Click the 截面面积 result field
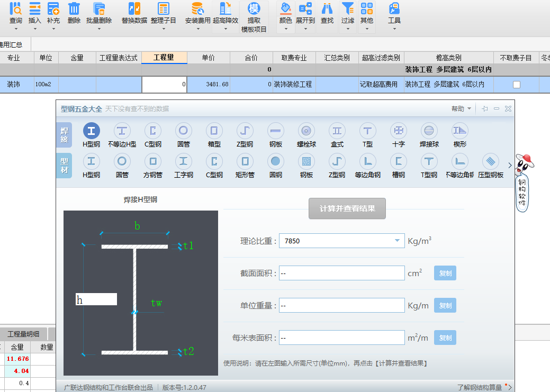Image resolution: width=550 pixels, height=392 pixels. (x=341, y=273)
